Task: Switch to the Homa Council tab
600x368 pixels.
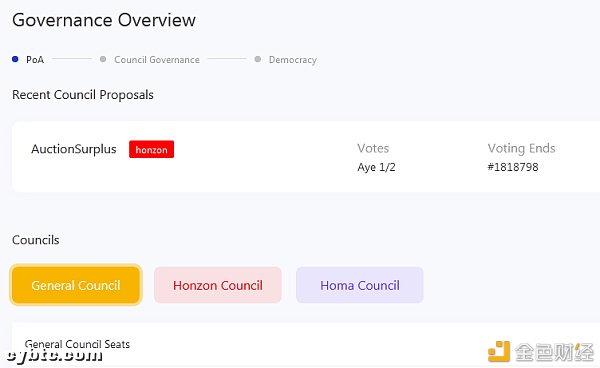Action: (x=360, y=285)
